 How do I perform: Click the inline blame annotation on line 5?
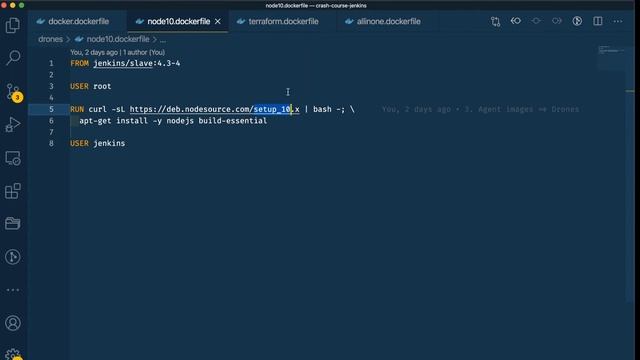pos(480,109)
